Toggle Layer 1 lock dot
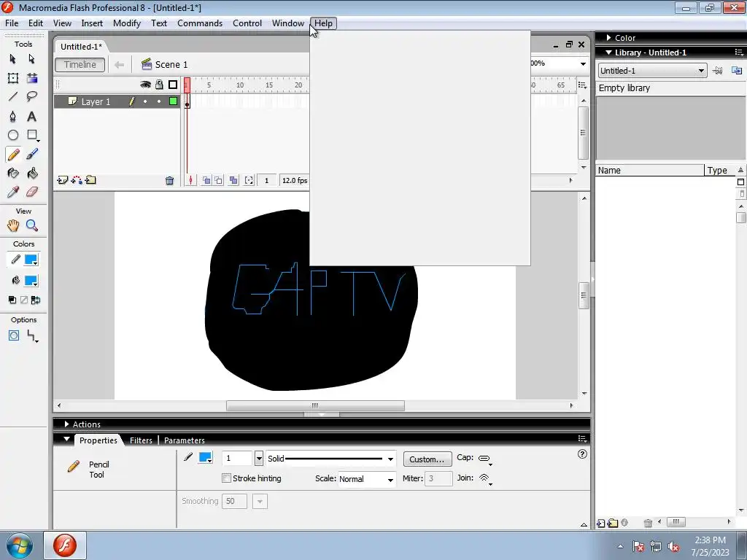The height and width of the screenshot is (560, 747). point(159,101)
